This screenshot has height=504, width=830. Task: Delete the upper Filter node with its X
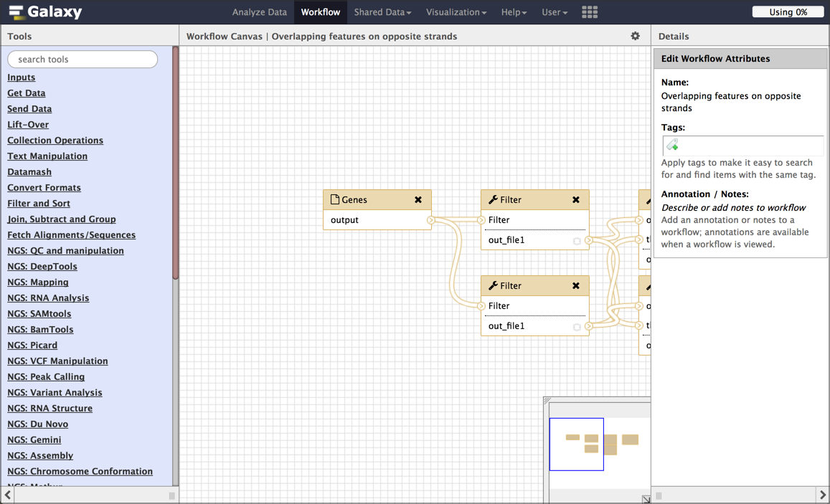576,199
